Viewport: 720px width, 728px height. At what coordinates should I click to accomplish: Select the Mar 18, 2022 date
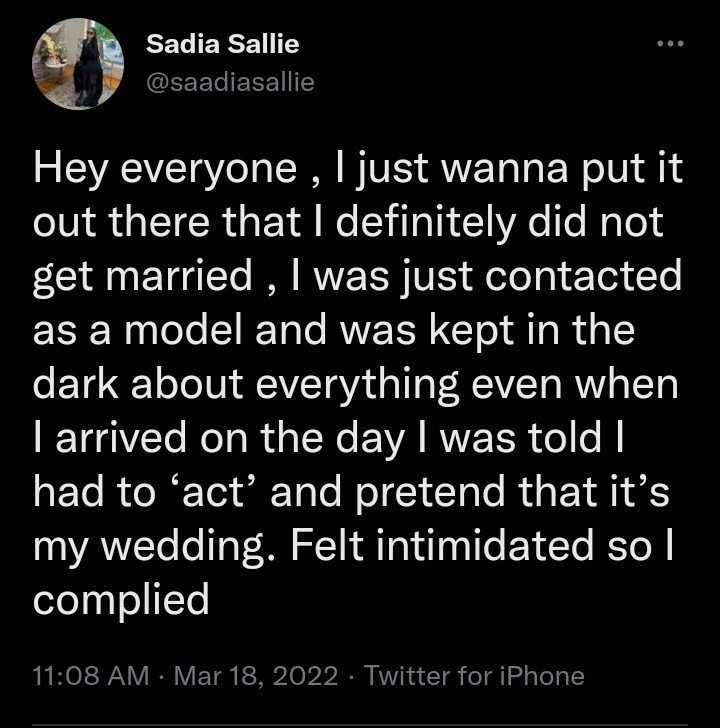(x=256, y=676)
